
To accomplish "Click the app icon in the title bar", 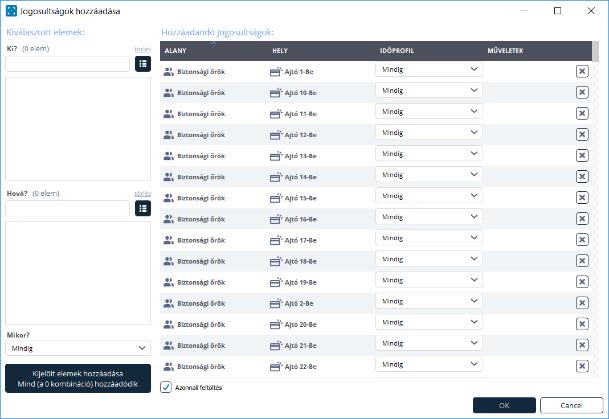I will click(x=12, y=11).
